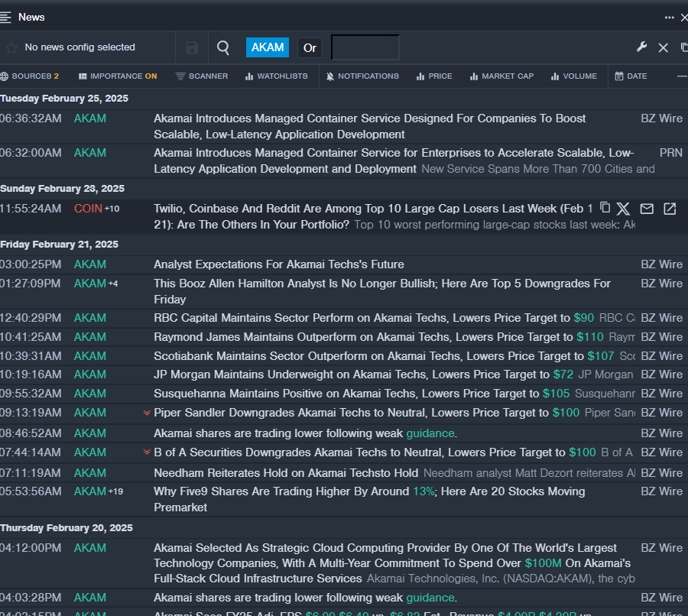Open the Analyst Expectations For Akamai headline
Viewport: 688px width, 616px height.
pos(279,264)
